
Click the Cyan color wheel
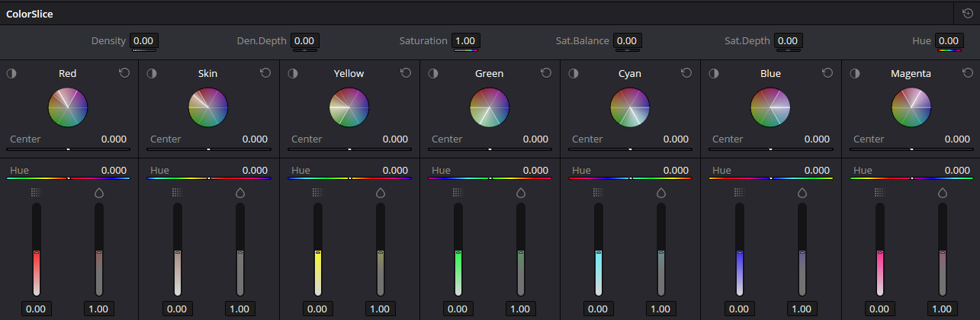pyautogui.click(x=630, y=107)
